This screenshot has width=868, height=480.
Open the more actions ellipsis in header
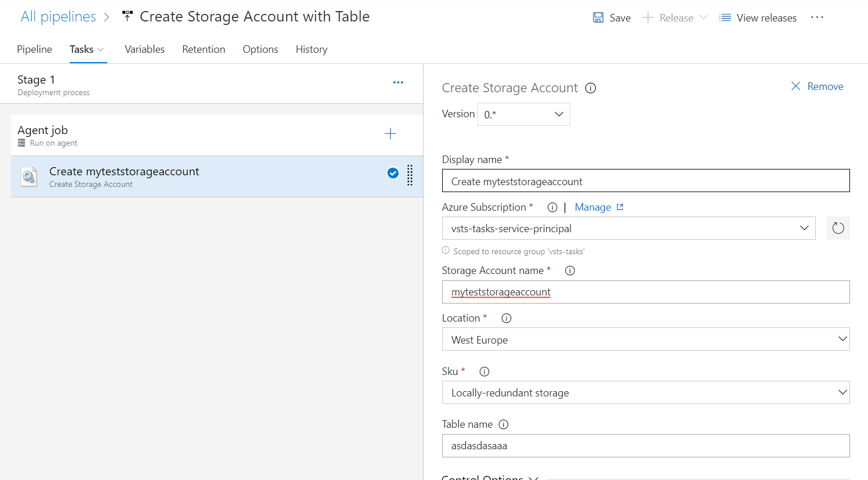point(817,17)
